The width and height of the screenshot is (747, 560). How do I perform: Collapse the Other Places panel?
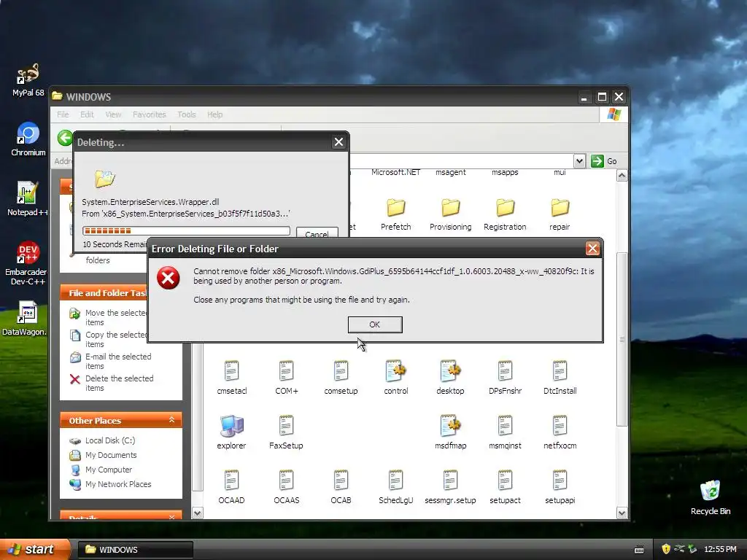point(171,420)
